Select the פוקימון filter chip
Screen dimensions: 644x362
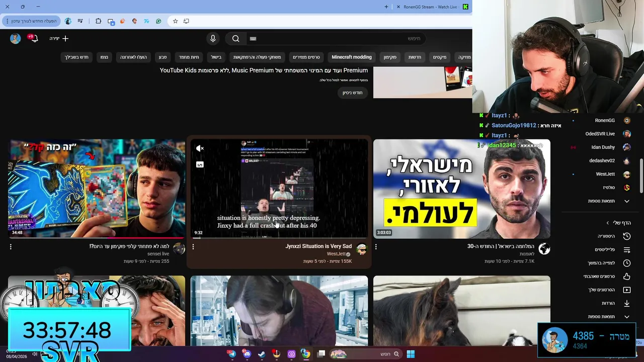tap(390, 57)
